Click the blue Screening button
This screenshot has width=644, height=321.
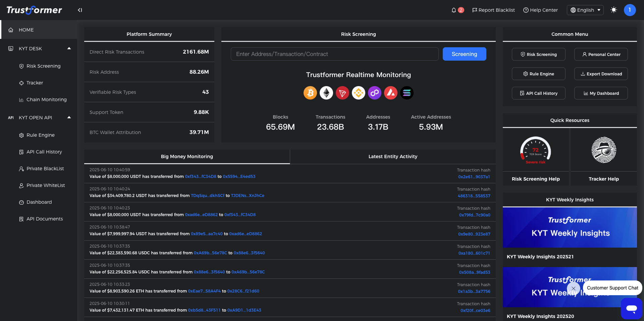464,54
